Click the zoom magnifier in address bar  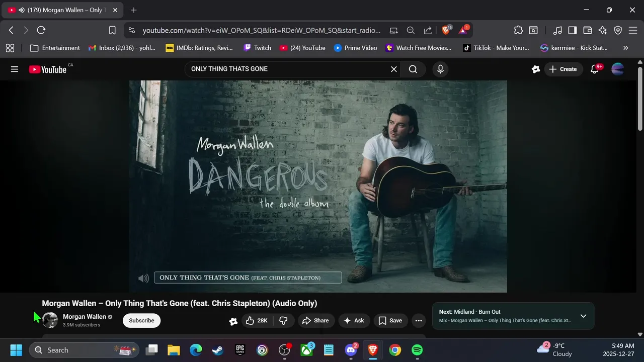411,30
